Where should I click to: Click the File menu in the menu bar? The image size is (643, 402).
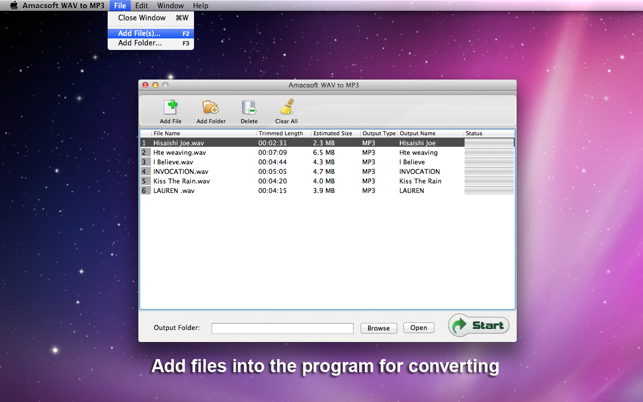coord(120,5)
